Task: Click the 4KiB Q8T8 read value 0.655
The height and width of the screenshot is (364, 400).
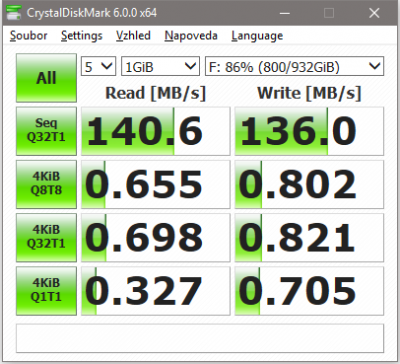Action: coord(156,184)
